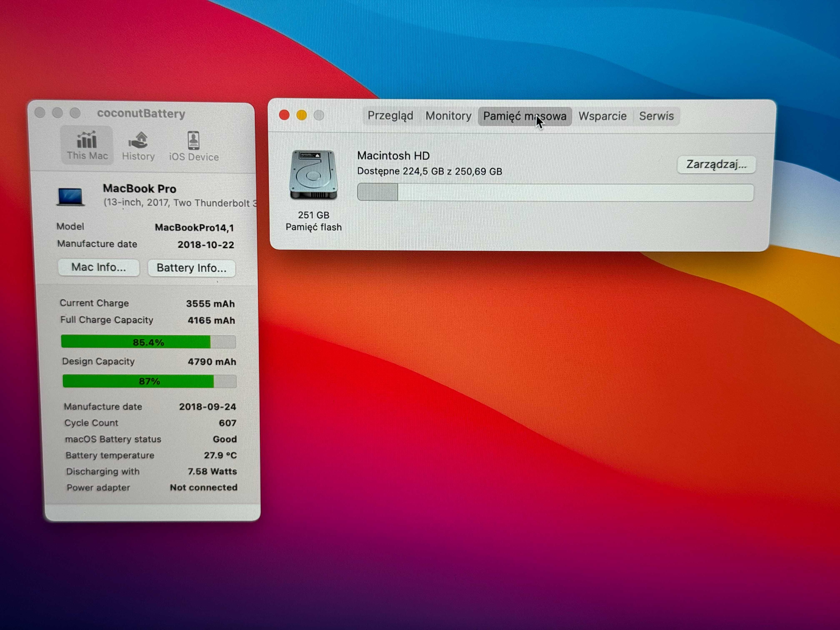The image size is (840, 630).
Task: Click the Macintosh HD storage usage bar
Action: click(555, 192)
